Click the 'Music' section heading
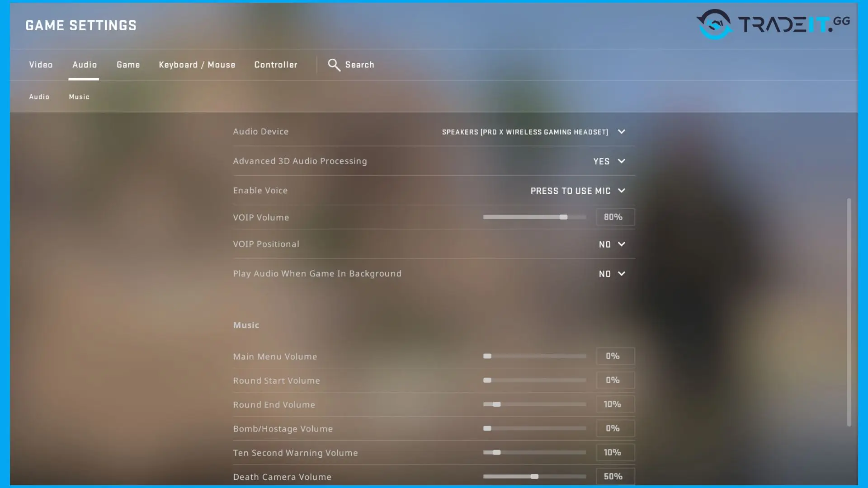 [246, 325]
